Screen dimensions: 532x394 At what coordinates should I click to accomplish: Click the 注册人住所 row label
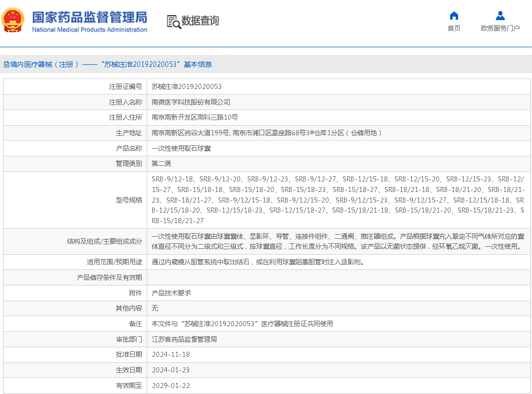tap(126, 118)
